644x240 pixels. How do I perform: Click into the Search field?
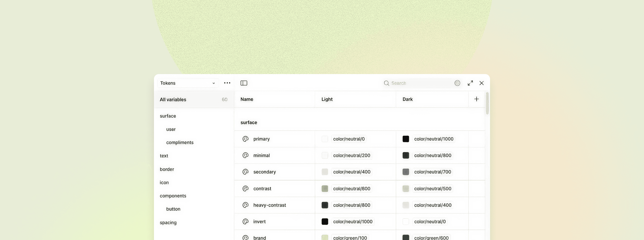point(420,83)
